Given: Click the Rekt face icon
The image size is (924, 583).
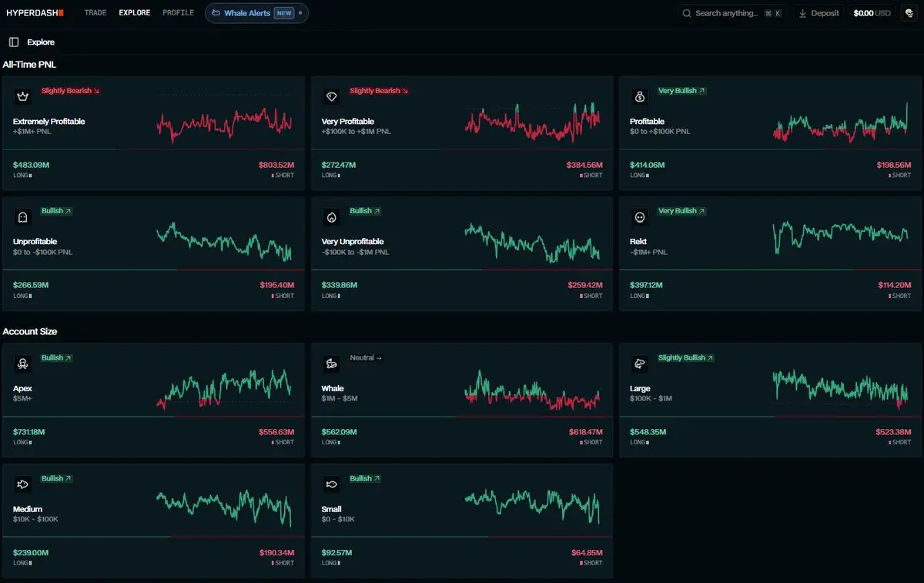Looking at the screenshot, I should 639,217.
